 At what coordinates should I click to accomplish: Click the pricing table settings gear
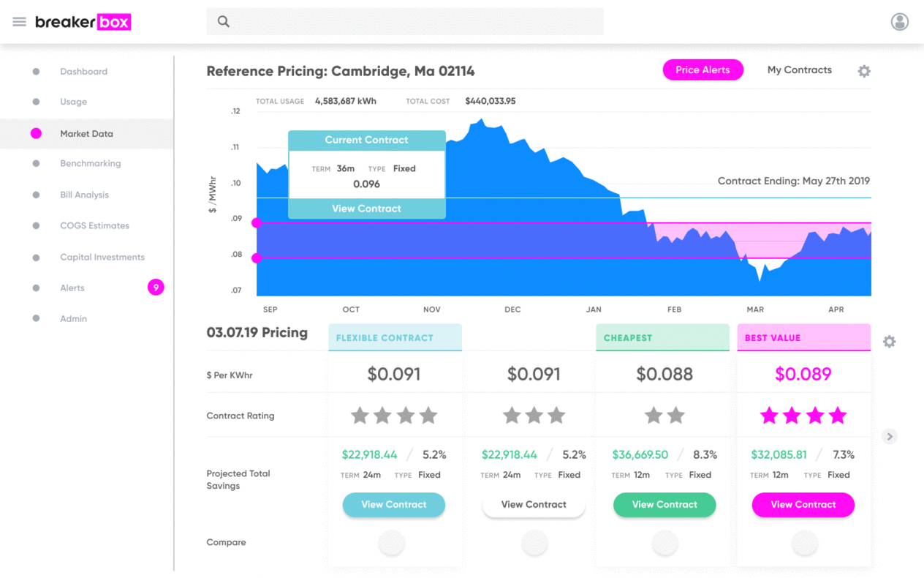click(x=889, y=342)
